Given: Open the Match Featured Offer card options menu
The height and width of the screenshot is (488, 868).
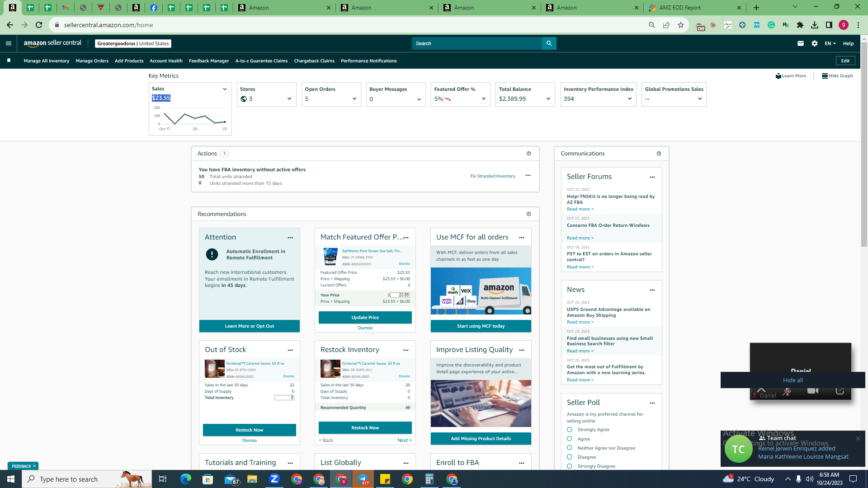Looking at the screenshot, I should click(406, 238).
